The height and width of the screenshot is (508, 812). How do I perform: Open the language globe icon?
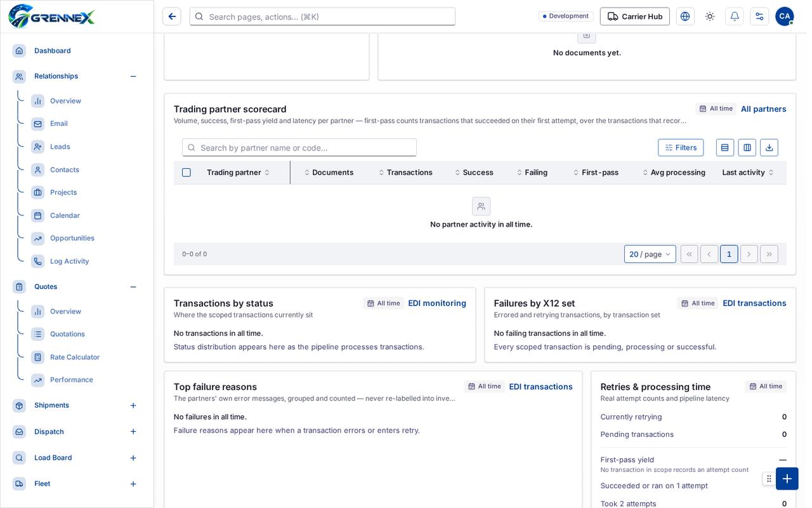click(x=685, y=17)
